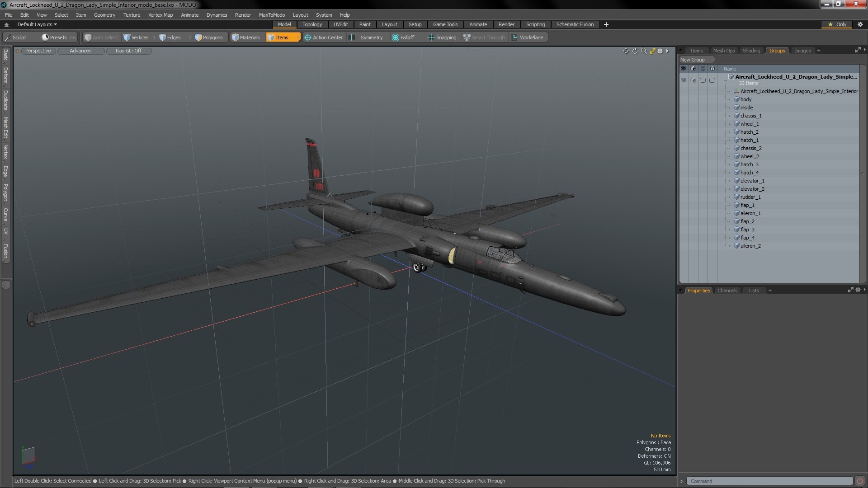The width and height of the screenshot is (868, 488).
Task: Click the New Group button
Action: click(696, 60)
